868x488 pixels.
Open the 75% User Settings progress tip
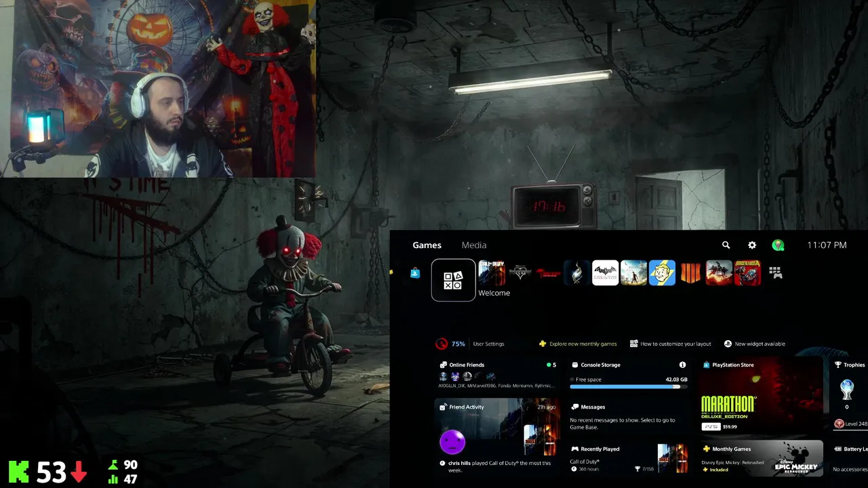[470, 344]
